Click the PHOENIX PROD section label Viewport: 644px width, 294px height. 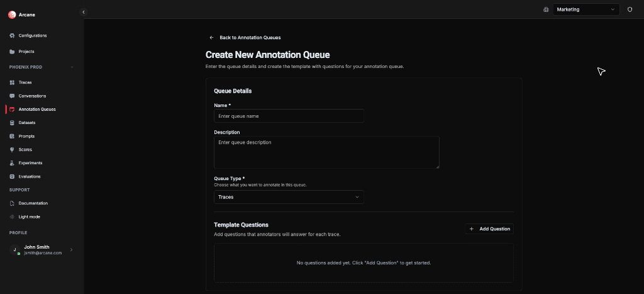pos(26,67)
